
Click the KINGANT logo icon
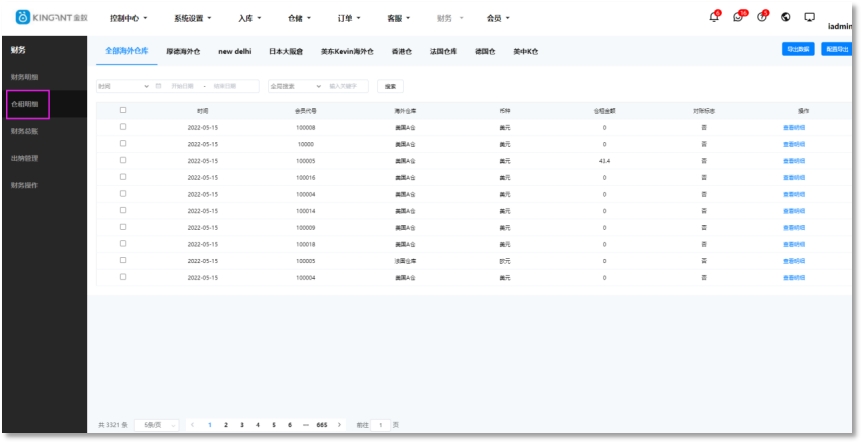(x=23, y=18)
